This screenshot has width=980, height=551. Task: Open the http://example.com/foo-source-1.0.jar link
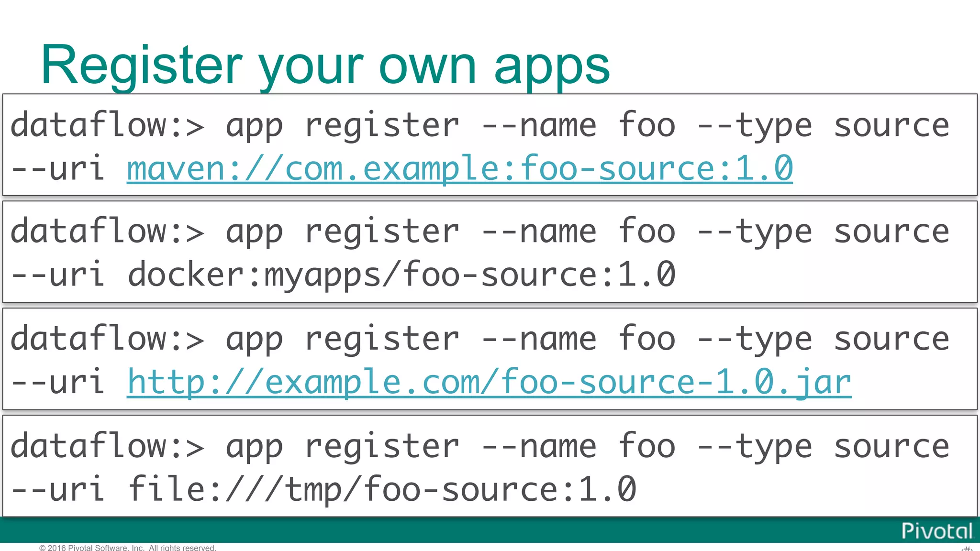point(489,382)
